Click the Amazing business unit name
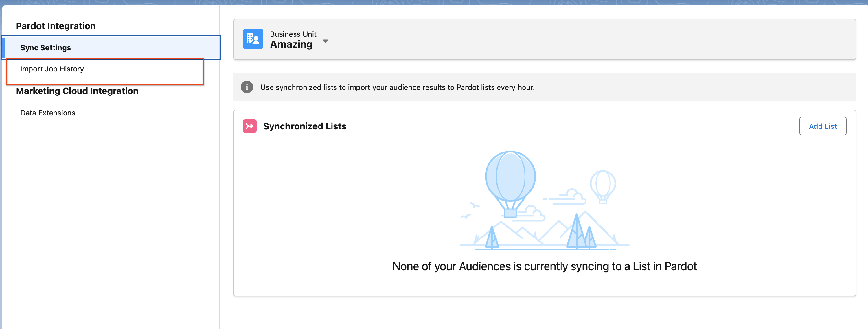 pyautogui.click(x=291, y=45)
